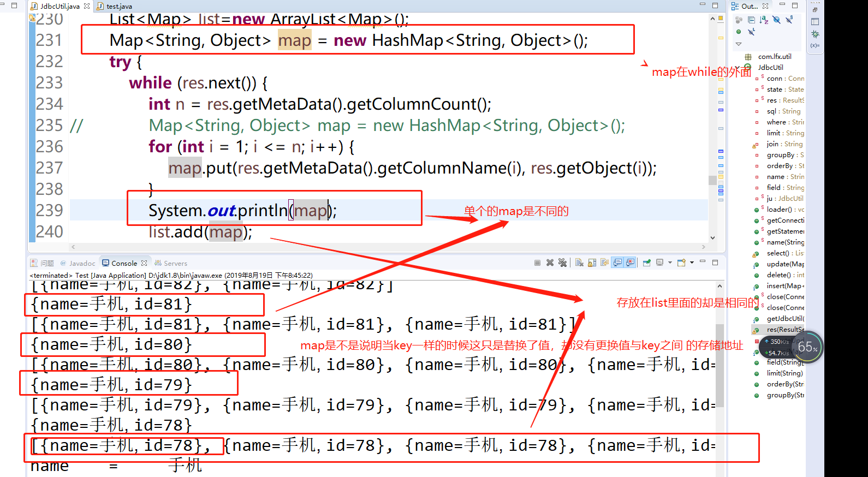Viewport: 868px width, 477px height.
Task: Open the Debug bug icon in right trim
Action: click(x=815, y=34)
